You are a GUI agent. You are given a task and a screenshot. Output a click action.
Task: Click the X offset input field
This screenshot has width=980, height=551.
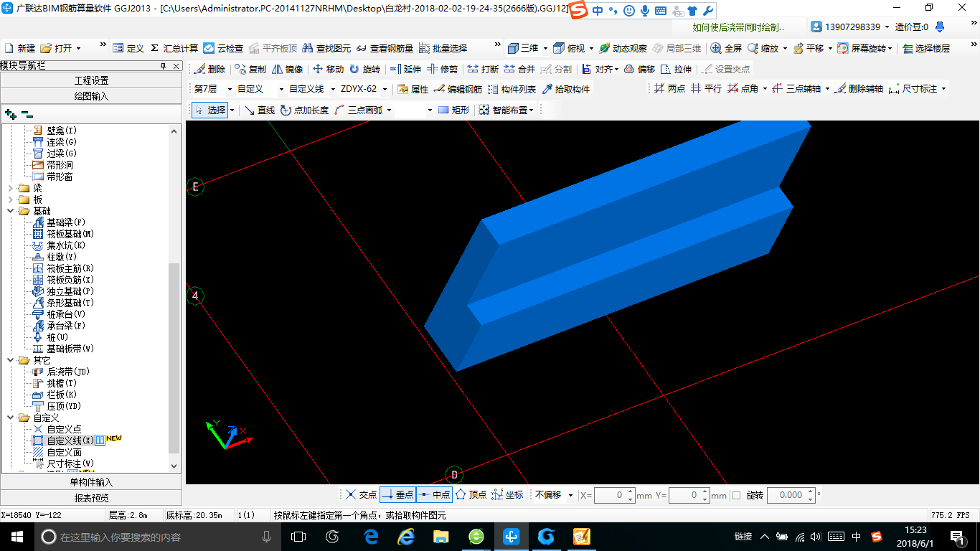pos(613,495)
